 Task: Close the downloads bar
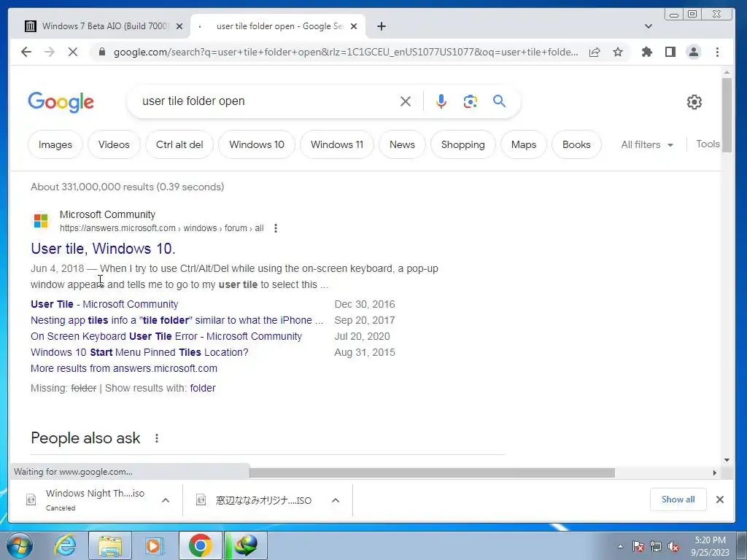(x=720, y=499)
